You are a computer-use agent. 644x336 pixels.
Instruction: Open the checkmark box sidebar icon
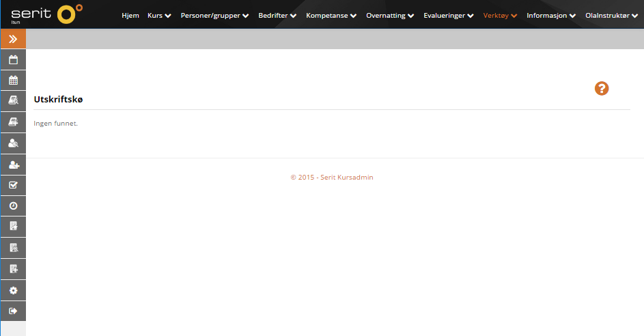[x=13, y=185]
